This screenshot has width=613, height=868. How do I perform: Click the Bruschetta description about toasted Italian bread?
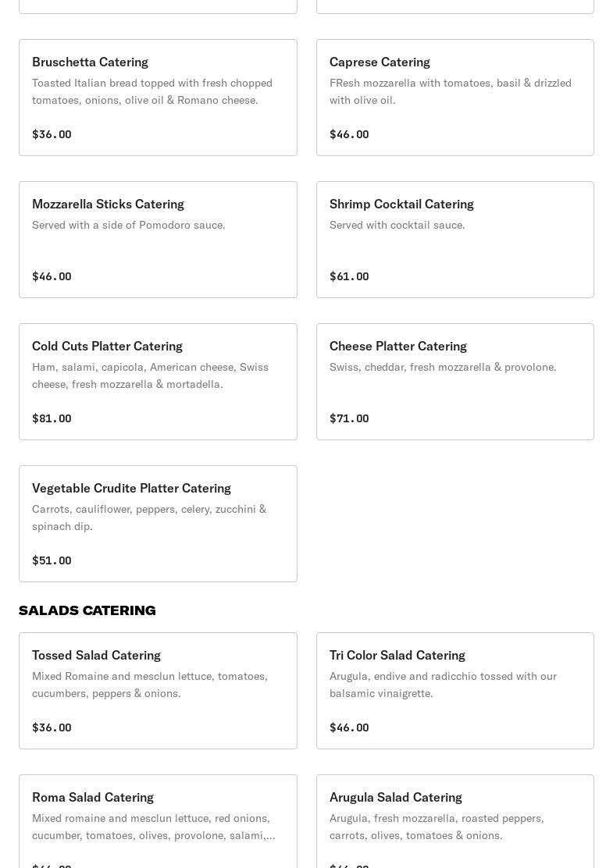tap(152, 91)
